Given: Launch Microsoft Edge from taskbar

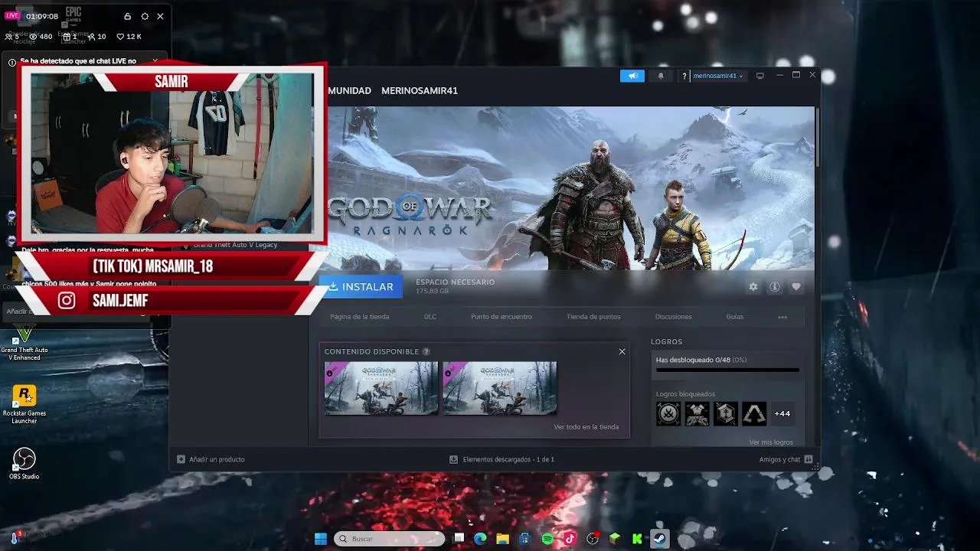Looking at the screenshot, I should (x=480, y=539).
